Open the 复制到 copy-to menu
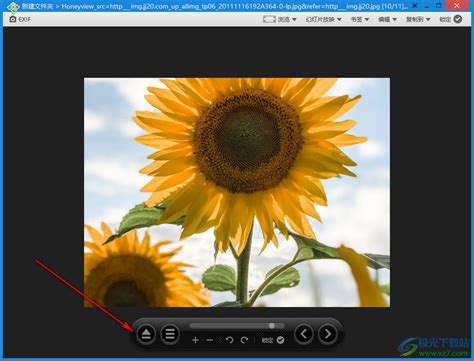Image resolution: width=474 pixels, height=361 pixels. (418, 19)
